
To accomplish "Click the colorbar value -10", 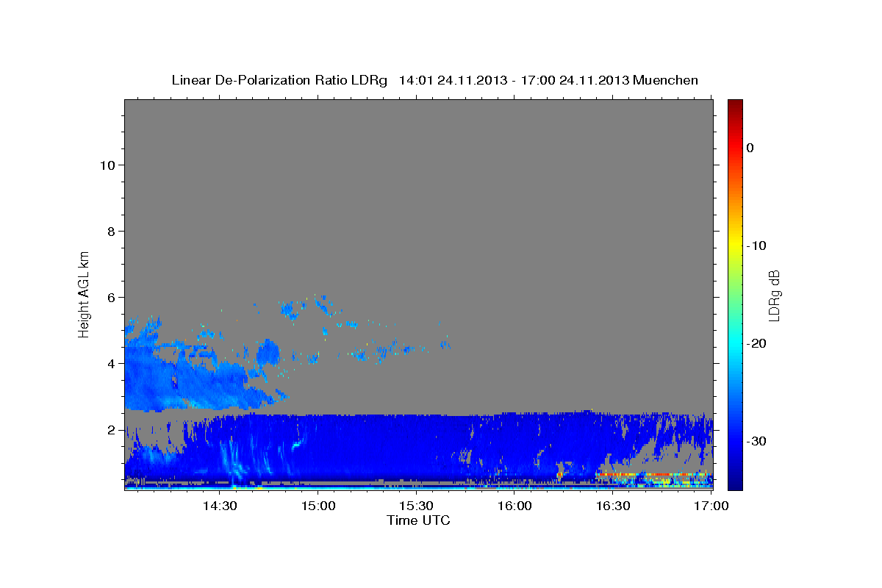I will 756,245.
